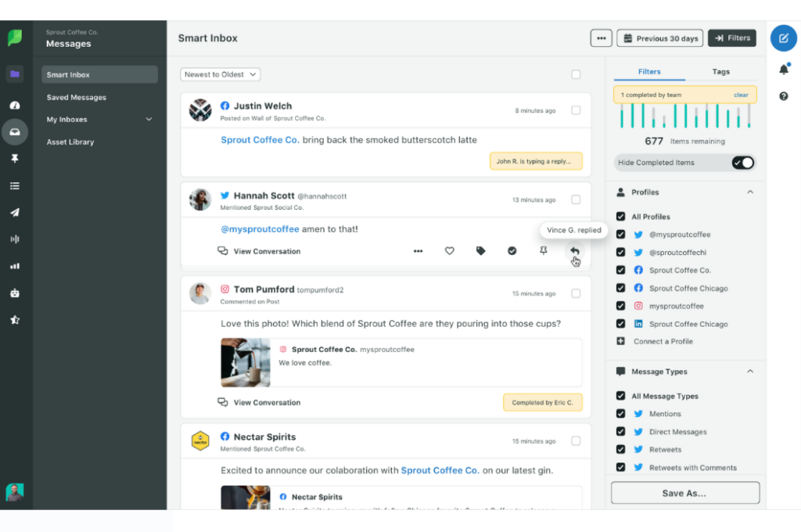Viewport: 801px width, 532px height.
Task: Open the listening waveform icon in sidebar
Action: tap(15, 239)
